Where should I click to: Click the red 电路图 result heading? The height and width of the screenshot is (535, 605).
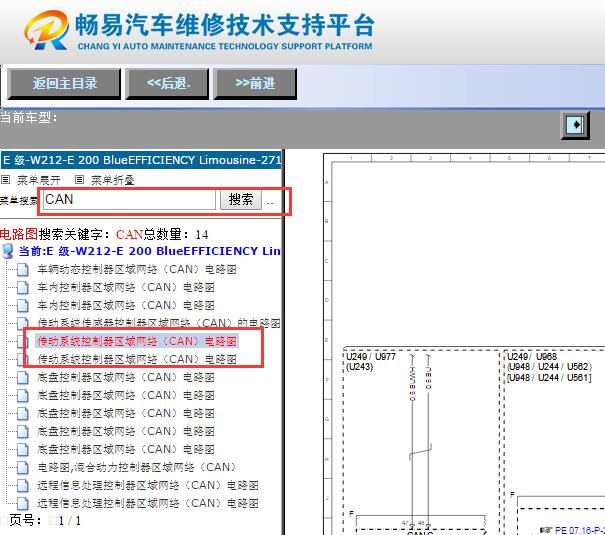(x=19, y=234)
